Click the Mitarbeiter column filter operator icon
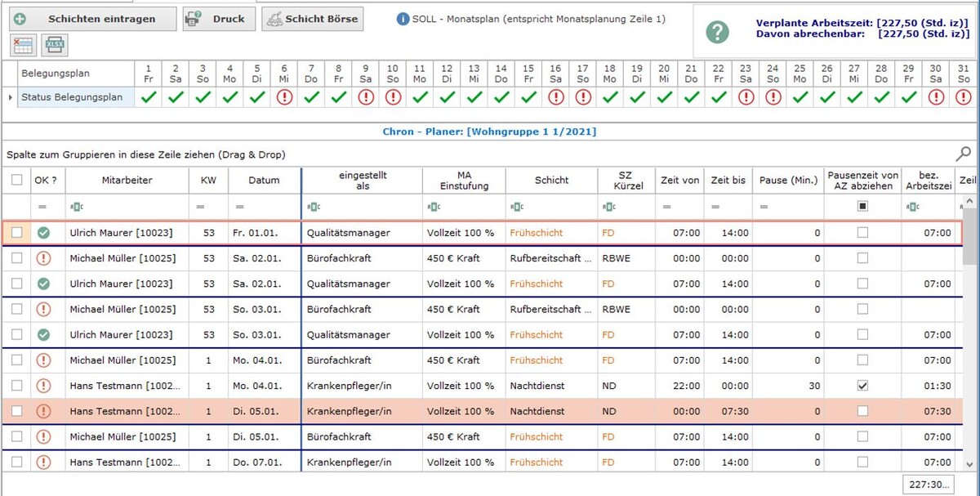 78,207
